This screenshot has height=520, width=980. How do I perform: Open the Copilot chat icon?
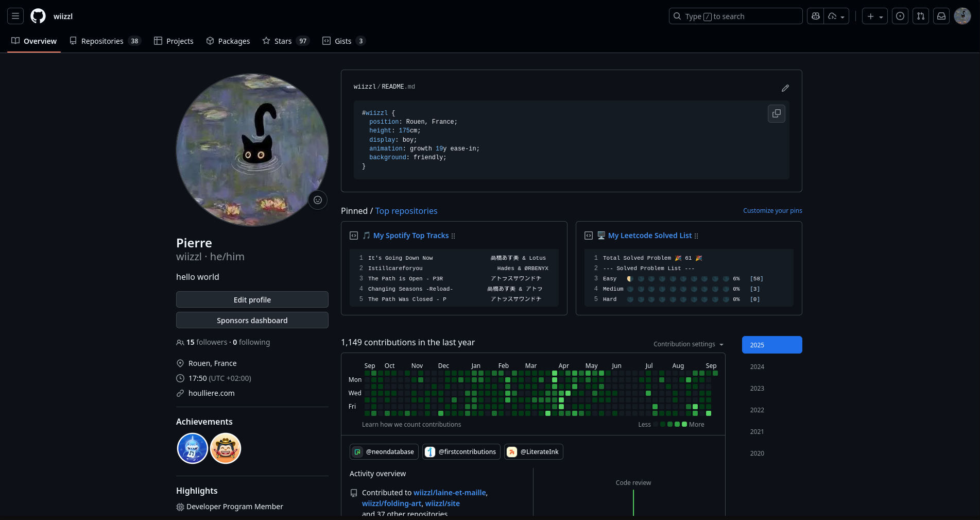[x=816, y=16]
